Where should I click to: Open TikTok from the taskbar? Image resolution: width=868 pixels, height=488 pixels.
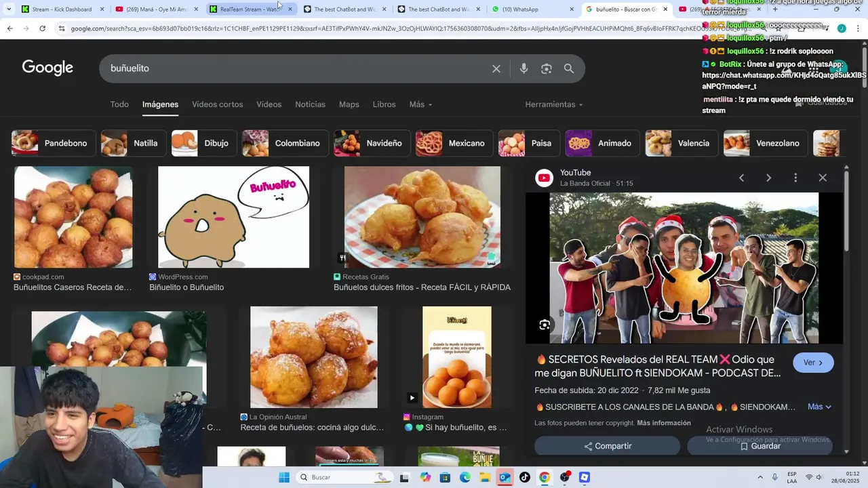click(x=525, y=477)
